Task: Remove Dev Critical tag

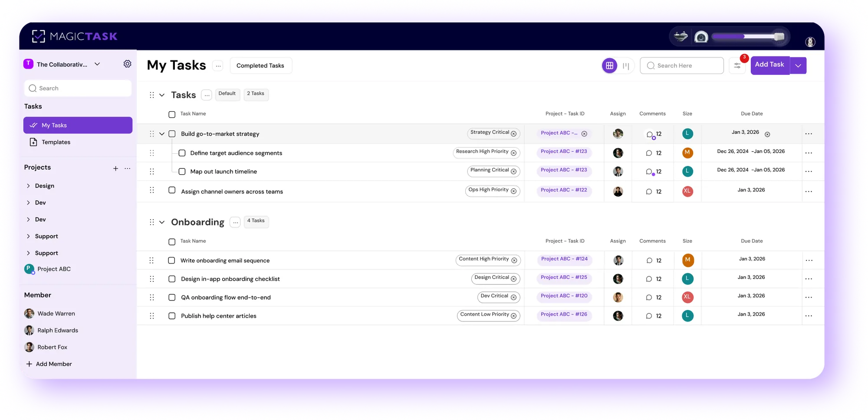Action: tap(514, 298)
